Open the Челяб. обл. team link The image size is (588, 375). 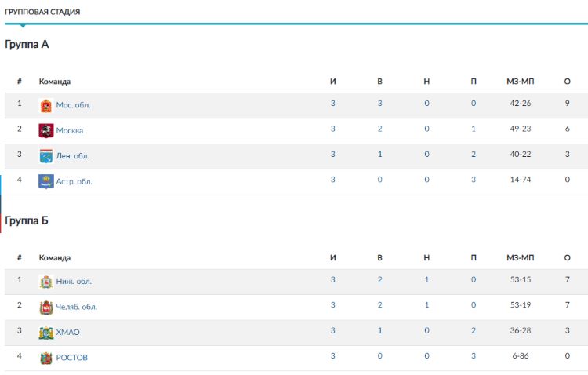pos(77,307)
